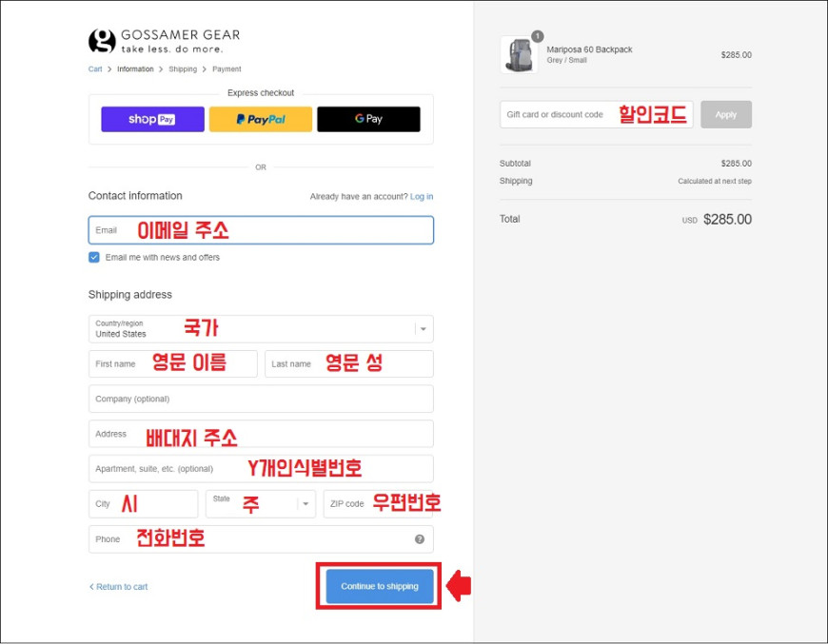Focus the Last name field

tap(349, 363)
